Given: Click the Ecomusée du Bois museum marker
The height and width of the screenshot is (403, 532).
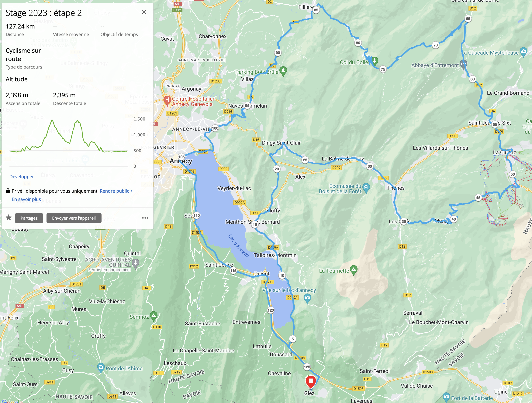Looking at the screenshot, I should (366, 188).
